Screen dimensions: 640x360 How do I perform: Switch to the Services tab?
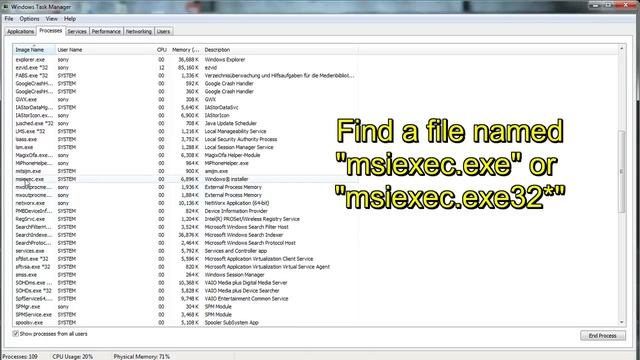point(77,31)
